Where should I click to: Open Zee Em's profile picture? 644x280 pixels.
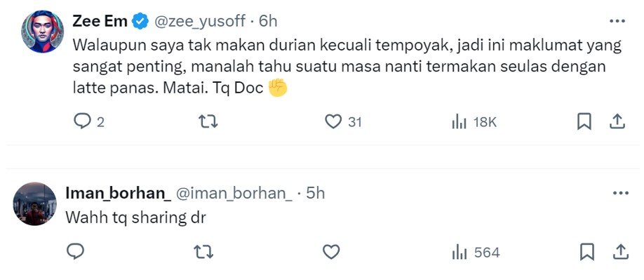[42, 32]
